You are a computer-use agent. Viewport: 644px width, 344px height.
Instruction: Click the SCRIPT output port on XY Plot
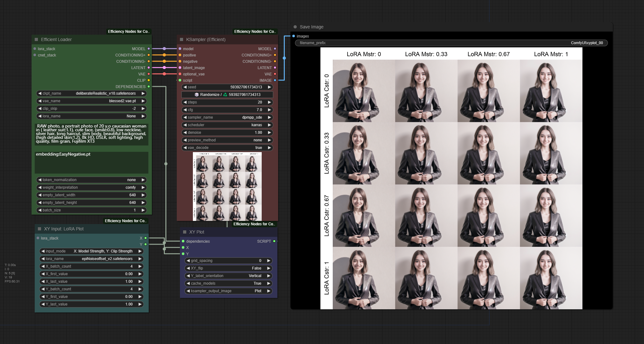tap(274, 241)
